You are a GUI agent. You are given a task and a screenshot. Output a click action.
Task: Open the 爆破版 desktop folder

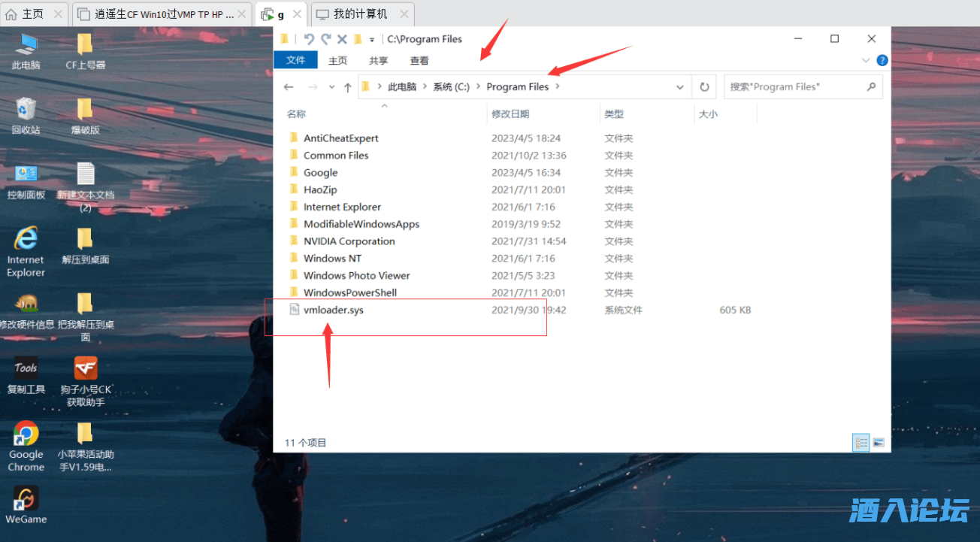pyautogui.click(x=85, y=116)
